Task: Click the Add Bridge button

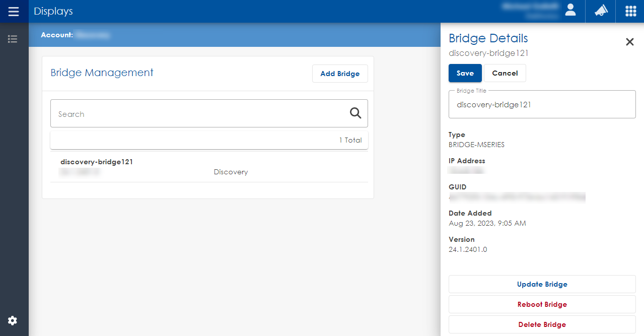Action: pyautogui.click(x=340, y=74)
